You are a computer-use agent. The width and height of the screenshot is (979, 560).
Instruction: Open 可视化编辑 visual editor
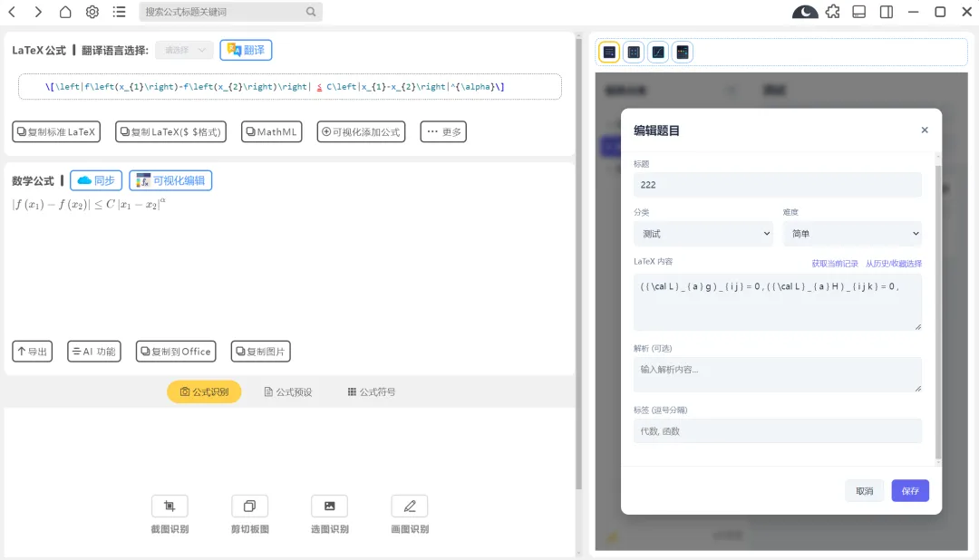[170, 180]
